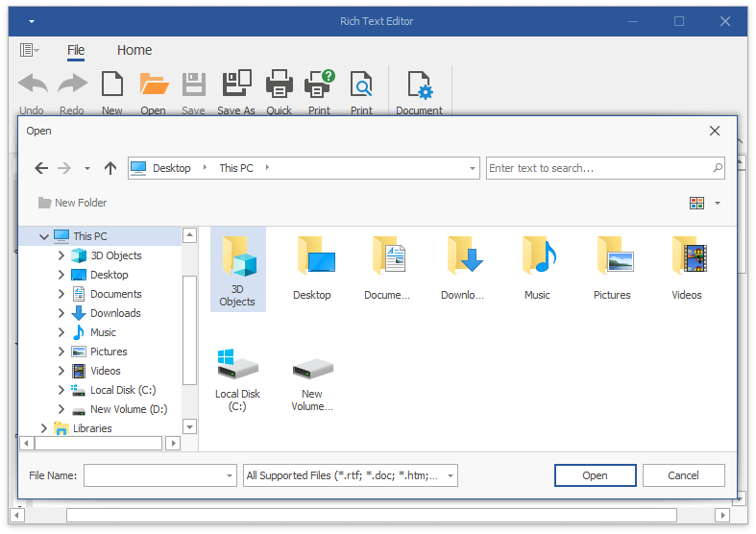Select the File ribbon tab
Viewport: 756px width, 534px height.
76,50
